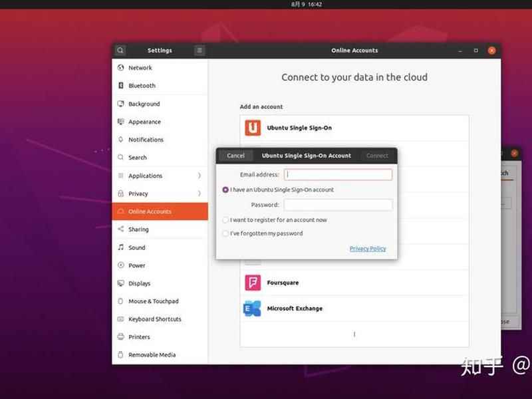Click the Applications grid icon
This screenshot has width=532, height=399.
click(x=120, y=176)
